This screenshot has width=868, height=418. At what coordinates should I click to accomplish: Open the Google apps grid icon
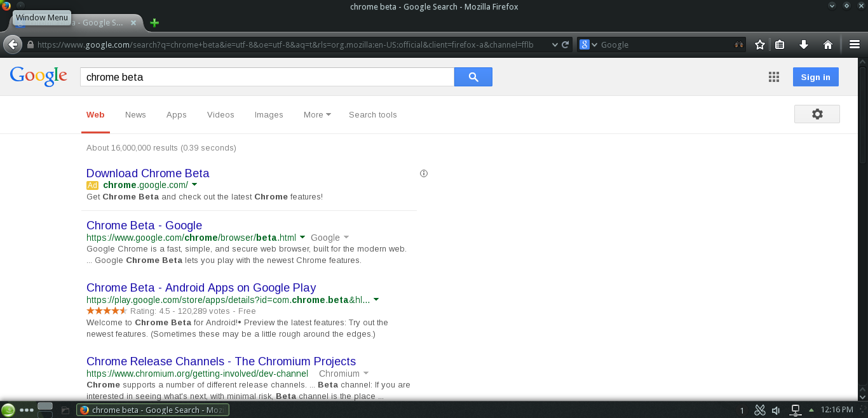tap(774, 77)
